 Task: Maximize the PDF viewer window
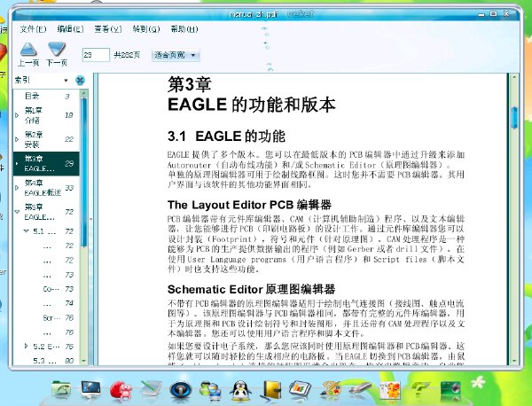click(x=494, y=14)
